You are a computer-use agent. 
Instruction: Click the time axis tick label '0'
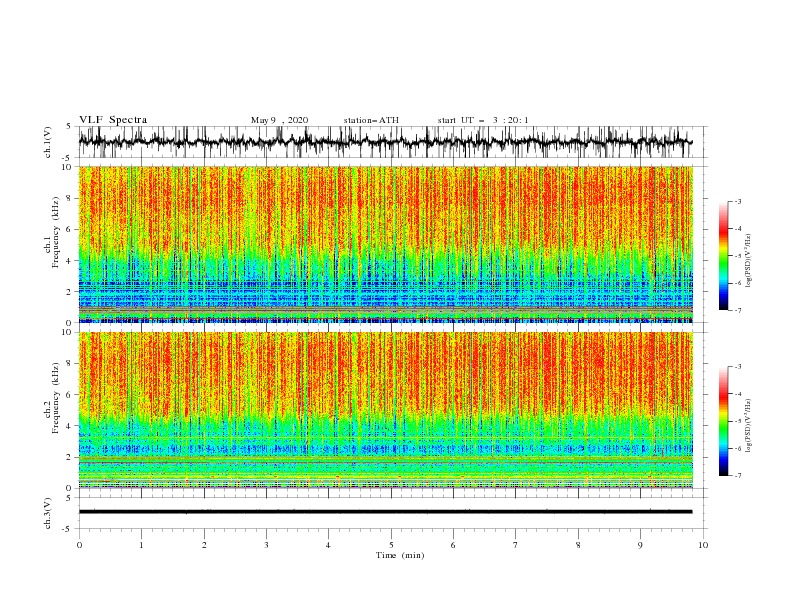pos(79,545)
